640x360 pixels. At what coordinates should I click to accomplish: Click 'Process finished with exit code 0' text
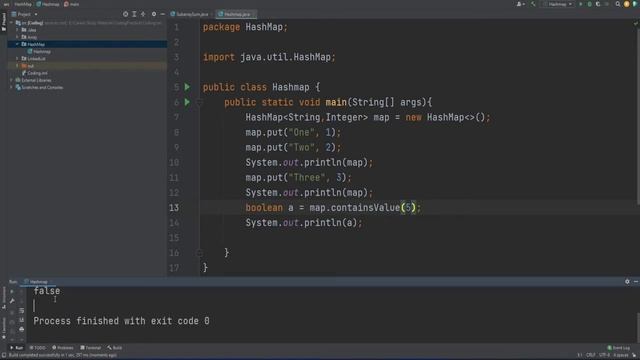pos(121,321)
